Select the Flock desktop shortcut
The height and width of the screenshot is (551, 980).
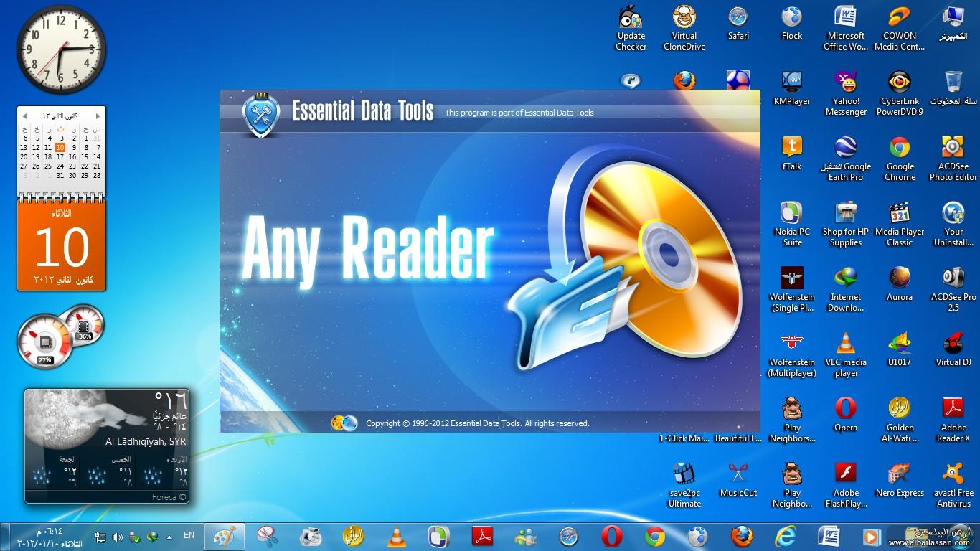(x=792, y=24)
